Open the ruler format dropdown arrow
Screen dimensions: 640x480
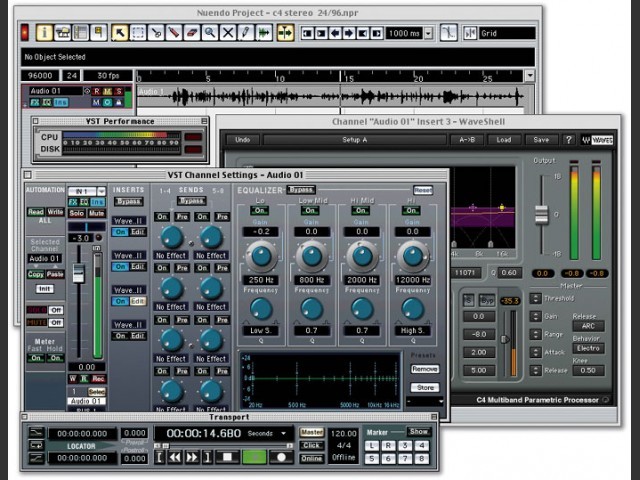tap(530, 76)
